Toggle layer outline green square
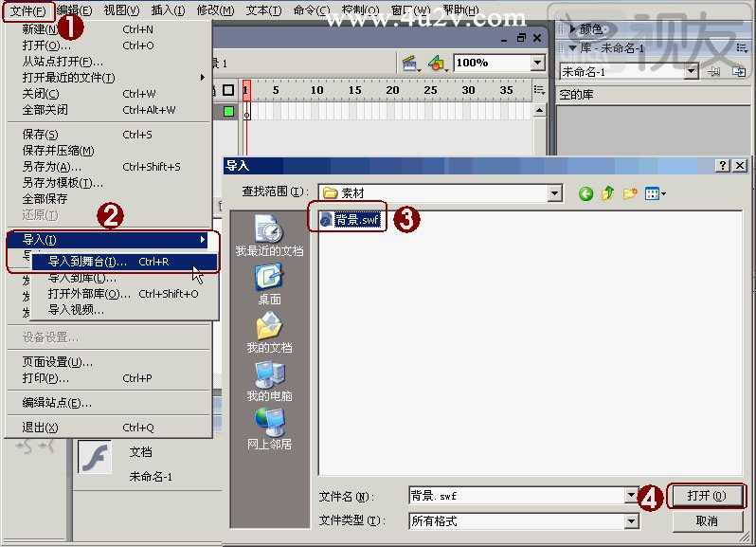The image size is (756, 547). [x=228, y=112]
